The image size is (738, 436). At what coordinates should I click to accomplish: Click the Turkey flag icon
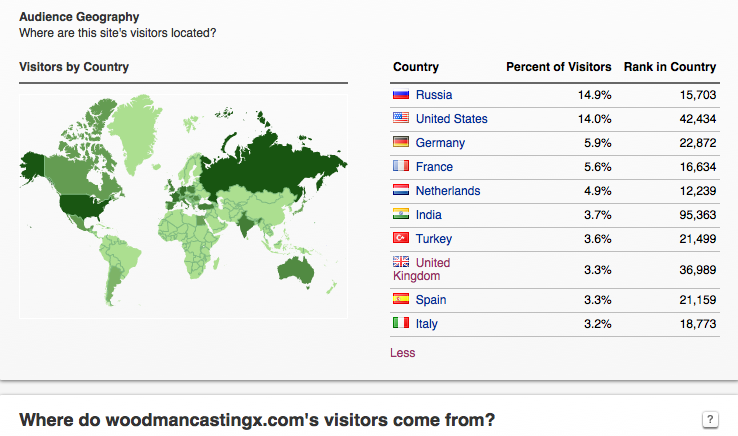[401, 239]
